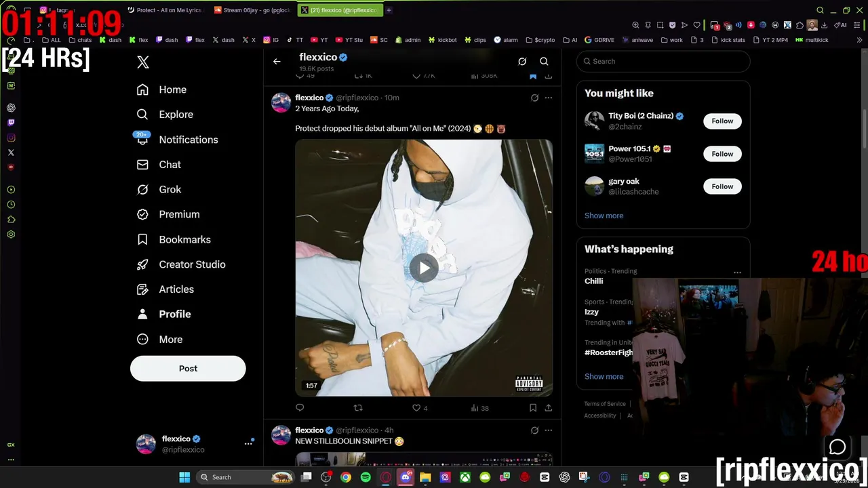Go back using the arrow beside flexxico
The height and width of the screenshot is (488, 868).
coord(277,62)
